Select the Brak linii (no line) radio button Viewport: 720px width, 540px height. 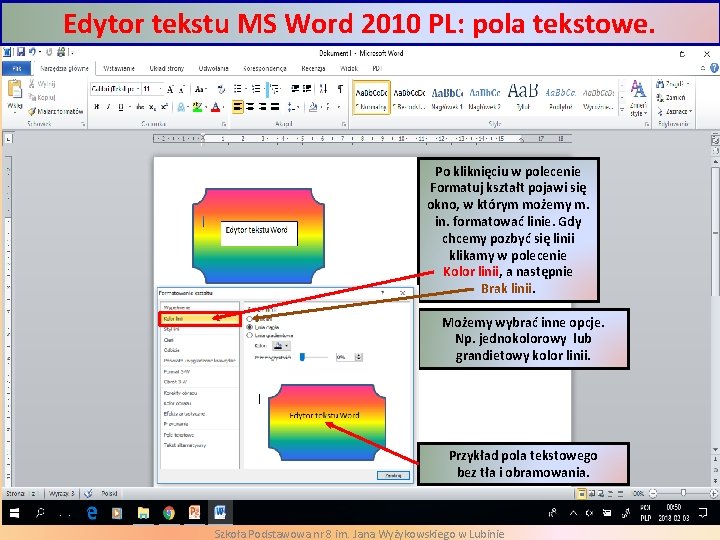click(250, 319)
